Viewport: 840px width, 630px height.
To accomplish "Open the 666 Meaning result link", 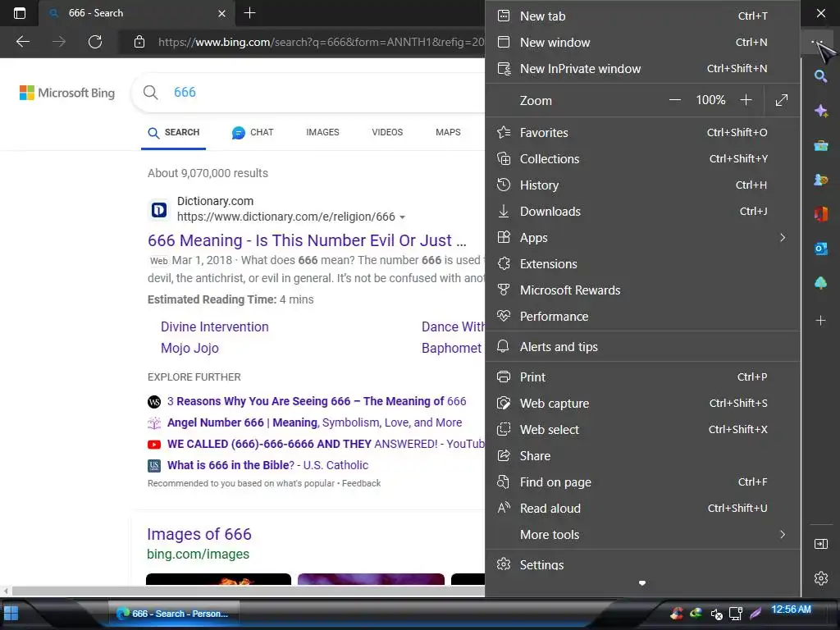I will [307, 240].
